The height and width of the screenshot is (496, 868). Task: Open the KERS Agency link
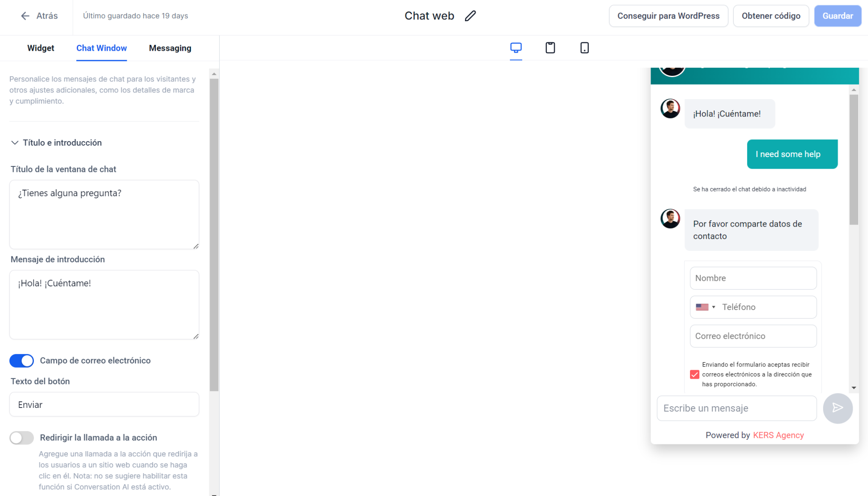(x=778, y=435)
